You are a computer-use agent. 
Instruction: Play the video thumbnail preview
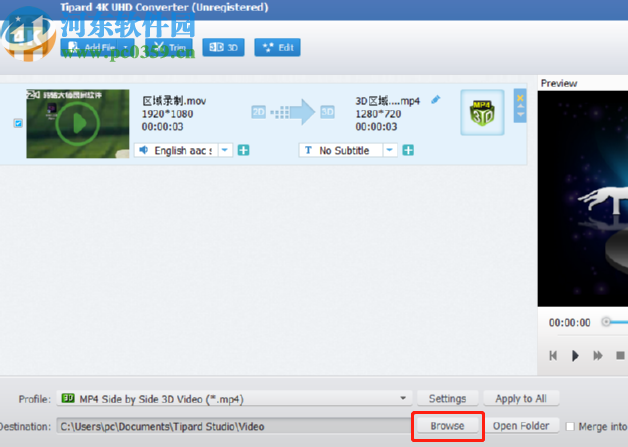[x=78, y=123]
